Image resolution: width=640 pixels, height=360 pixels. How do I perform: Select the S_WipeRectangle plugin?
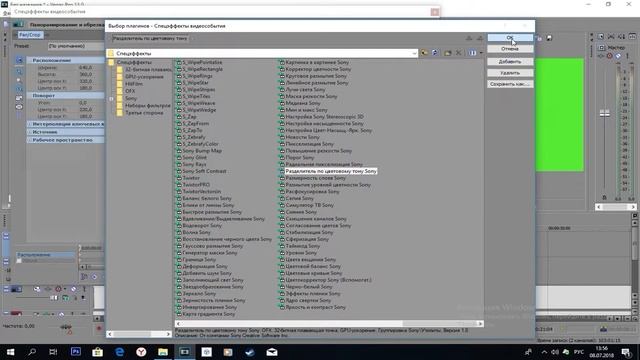pos(202,69)
